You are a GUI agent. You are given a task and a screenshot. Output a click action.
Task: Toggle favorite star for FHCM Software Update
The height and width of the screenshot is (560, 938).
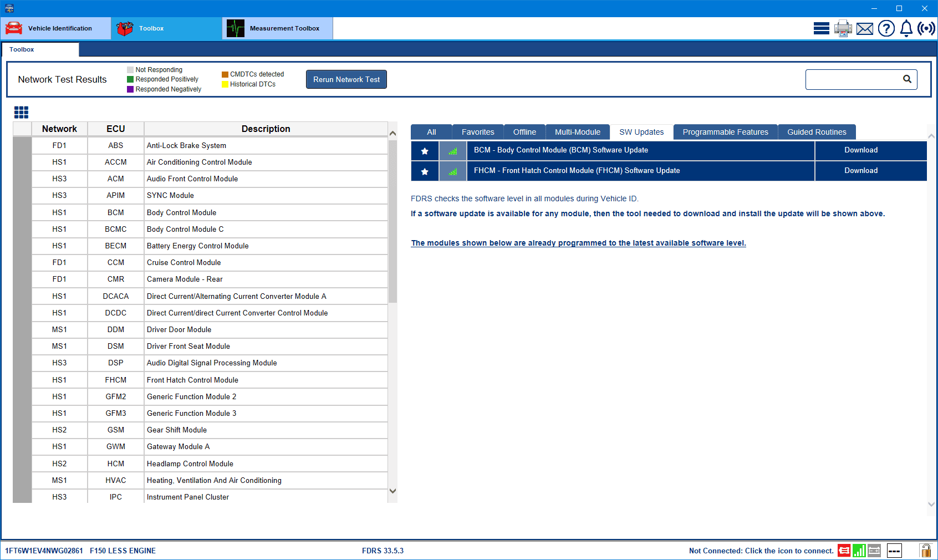click(425, 171)
